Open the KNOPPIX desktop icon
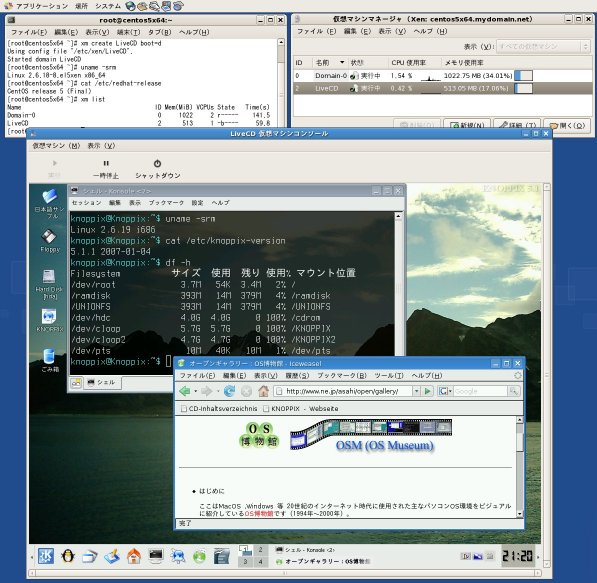This screenshot has height=583, width=597. pyautogui.click(x=49, y=320)
